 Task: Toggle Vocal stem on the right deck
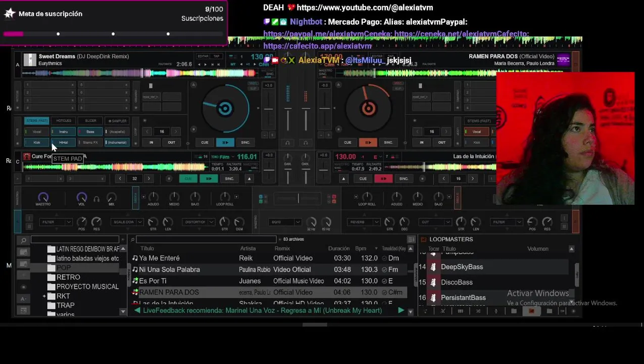click(x=476, y=132)
